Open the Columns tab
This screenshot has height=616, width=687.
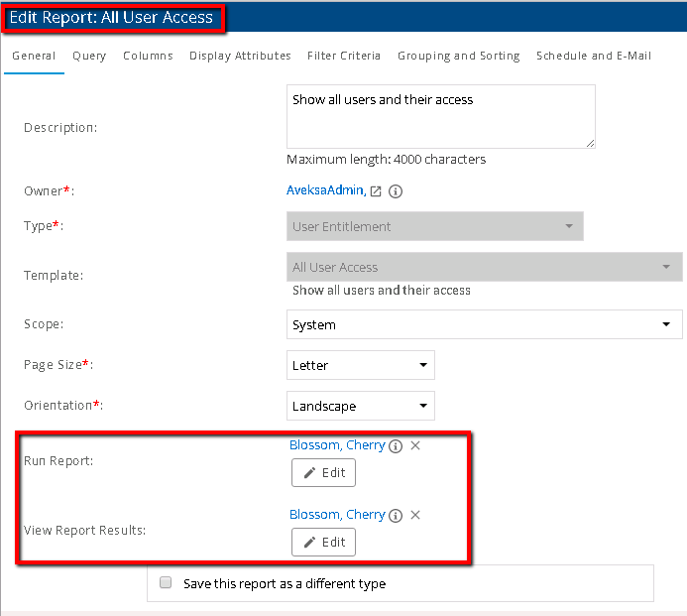point(148,57)
